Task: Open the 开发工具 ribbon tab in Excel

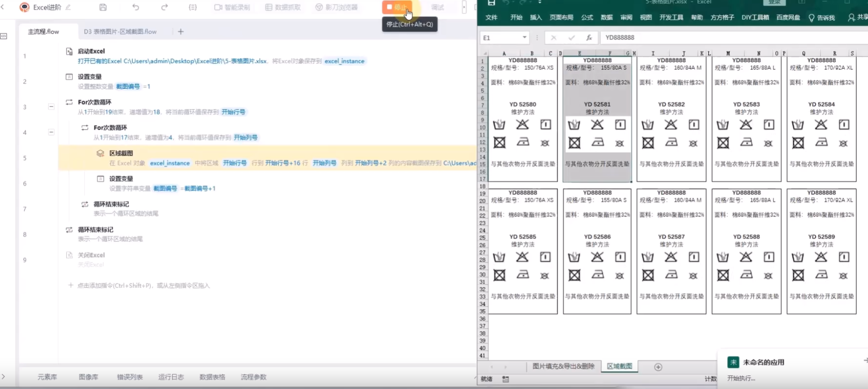Action: [x=671, y=18]
